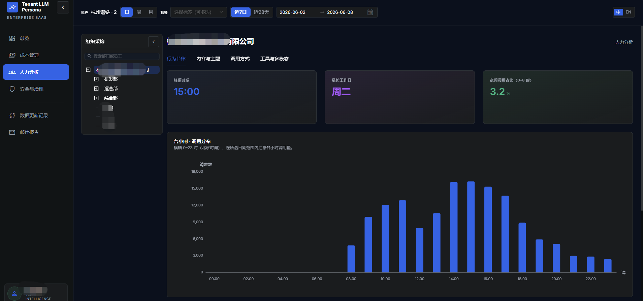
Task: Click the 成本管理 cost icon
Action: [x=12, y=55]
